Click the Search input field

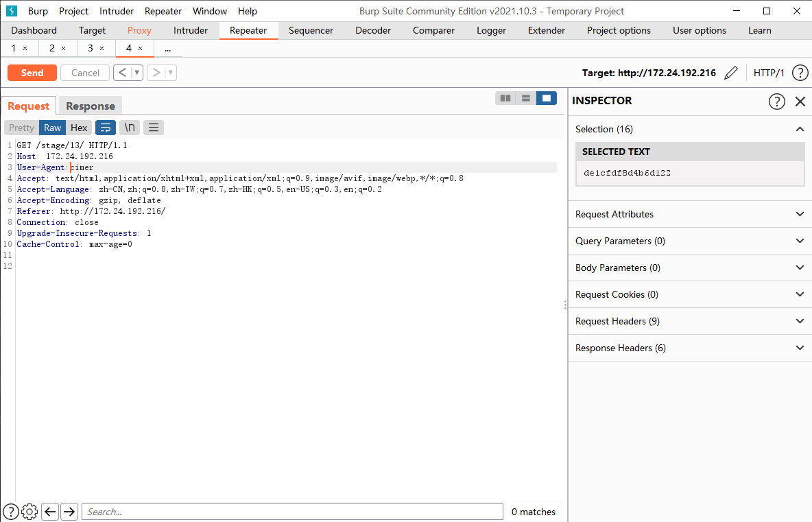click(293, 512)
